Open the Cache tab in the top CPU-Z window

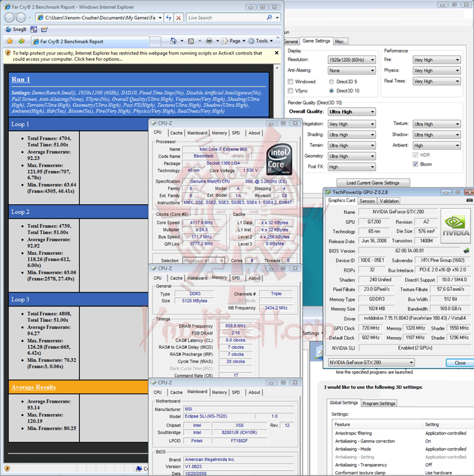[176, 133]
